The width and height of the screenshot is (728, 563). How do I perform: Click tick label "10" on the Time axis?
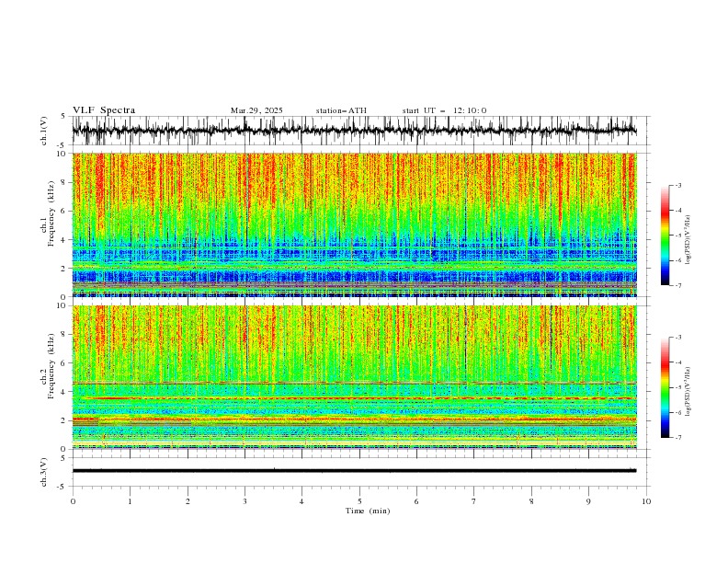(646, 501)
